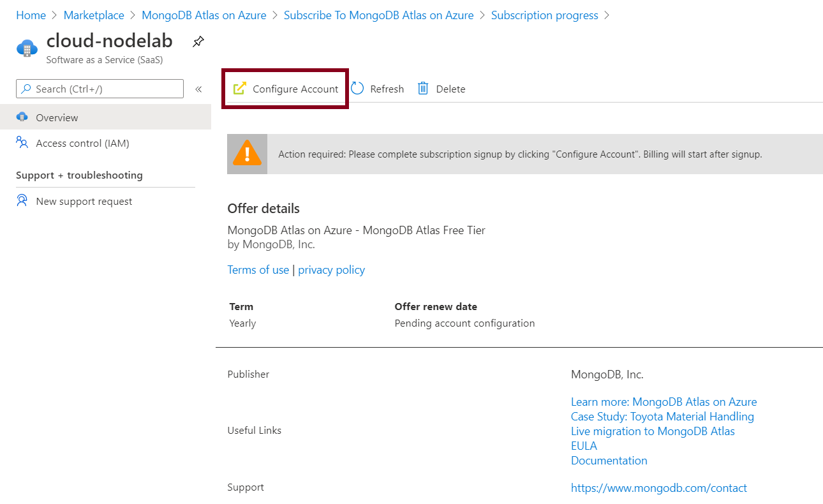Screen dimensions: 823x504
Task: Pin cloud-nodelab to the dashboard
Action: [198, 41]
